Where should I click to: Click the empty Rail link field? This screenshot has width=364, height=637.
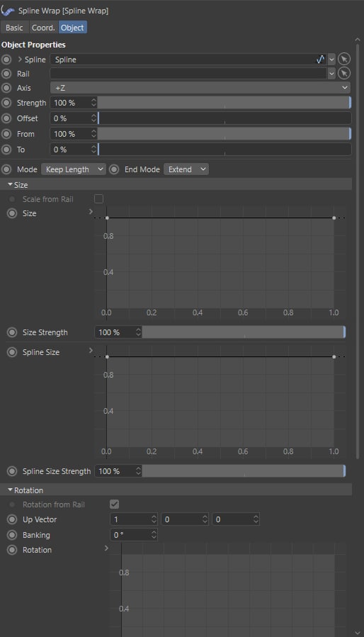188,74
